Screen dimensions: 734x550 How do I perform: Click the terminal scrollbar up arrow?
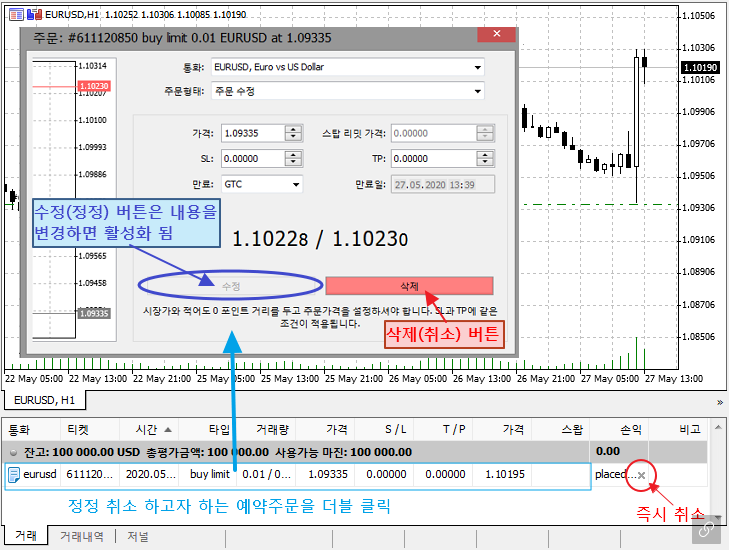(718, 427)
